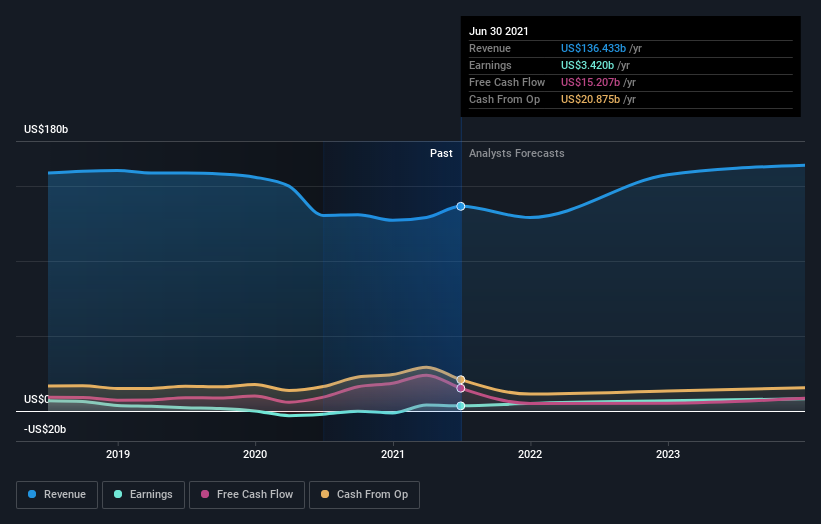This screenshot has width=821, height=524.
Task: Click the 2019 x-axis label
Action: coord(118,454)
